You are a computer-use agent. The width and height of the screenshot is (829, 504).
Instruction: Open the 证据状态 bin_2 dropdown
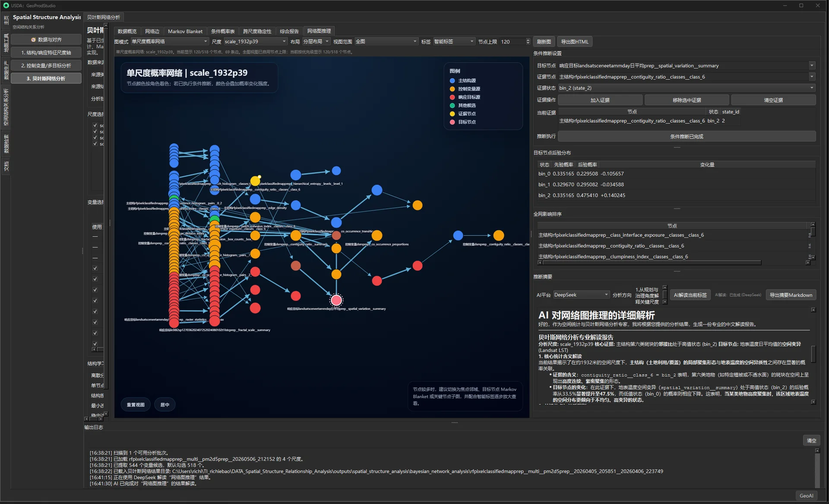(687, 88)
